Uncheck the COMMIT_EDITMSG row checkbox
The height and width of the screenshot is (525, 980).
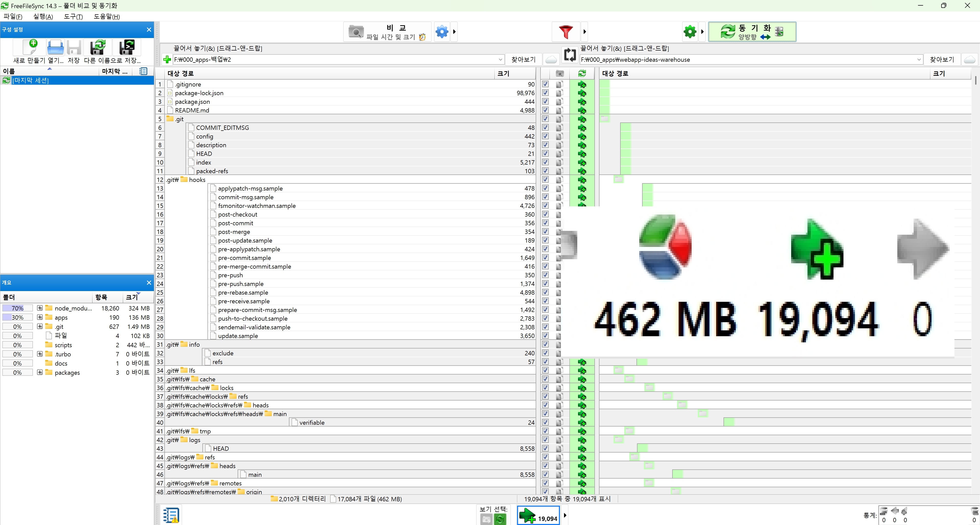(545, 128)
